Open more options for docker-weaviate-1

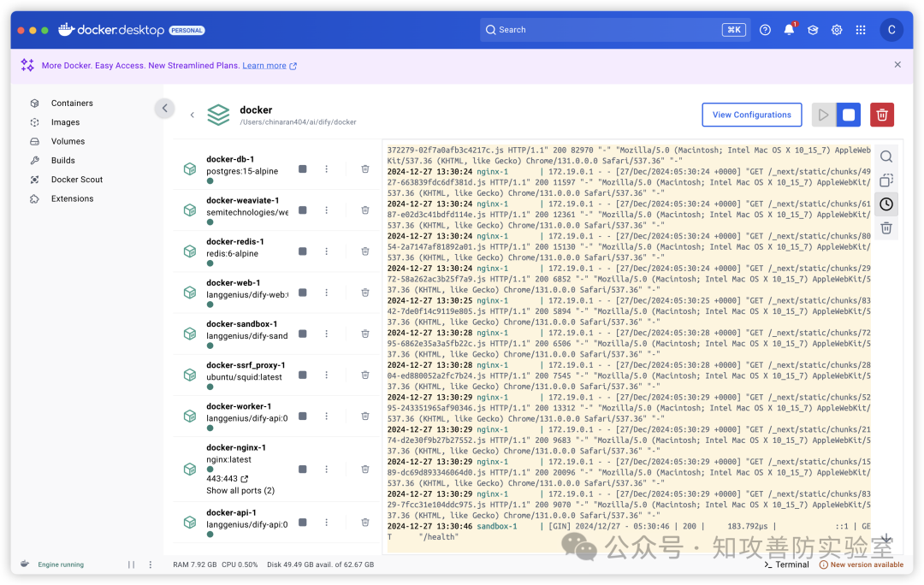pyautogui.click(x=327, y=210)
